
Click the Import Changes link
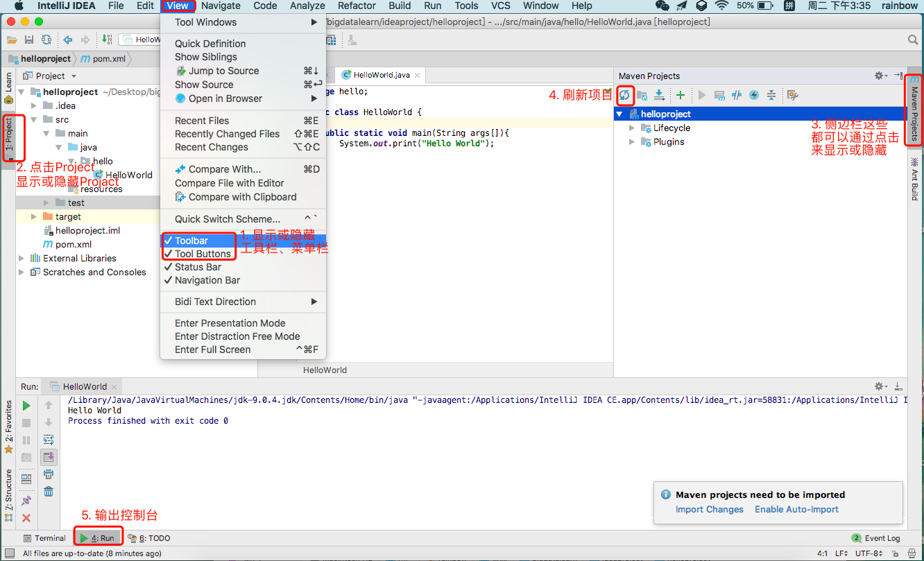click(x=709, y=509)
